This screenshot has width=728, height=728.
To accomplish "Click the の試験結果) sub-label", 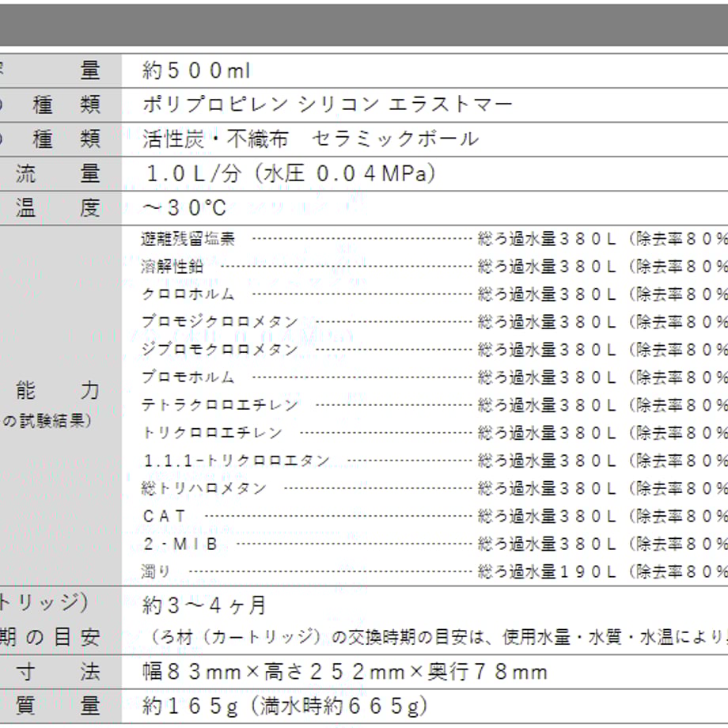I will (47, 421).
